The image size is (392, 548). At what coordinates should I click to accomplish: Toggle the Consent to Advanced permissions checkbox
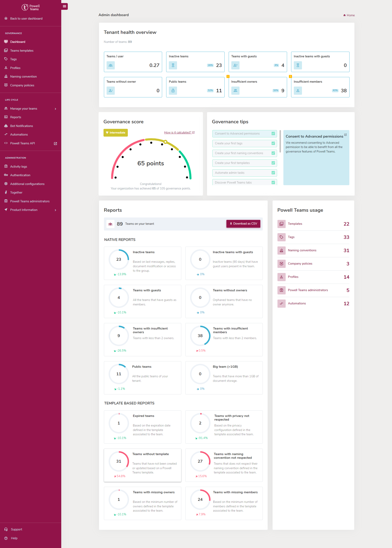coord(273,134)
